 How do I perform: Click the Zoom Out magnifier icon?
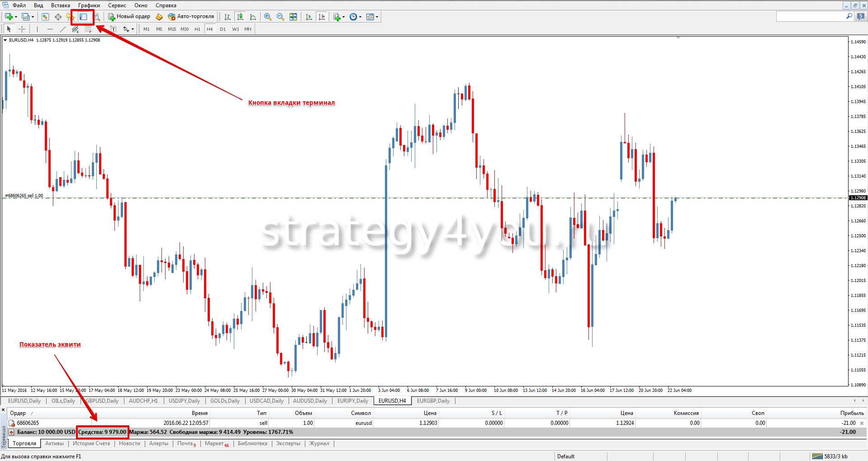pos(280,17)
